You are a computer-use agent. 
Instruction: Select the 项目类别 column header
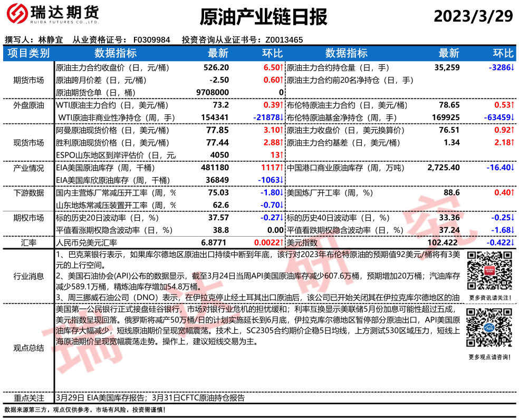[x=28, y=53]
